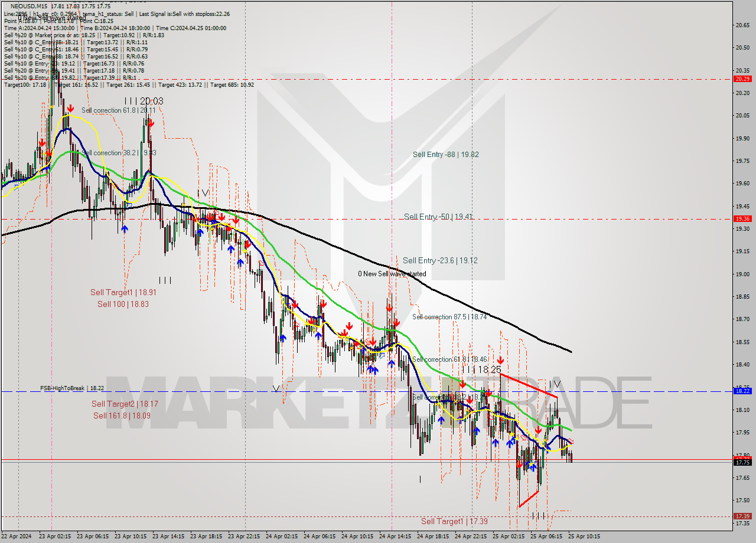
Task: Click the red 19.36 price tag on the axis
Action: (x=742, y=218)
